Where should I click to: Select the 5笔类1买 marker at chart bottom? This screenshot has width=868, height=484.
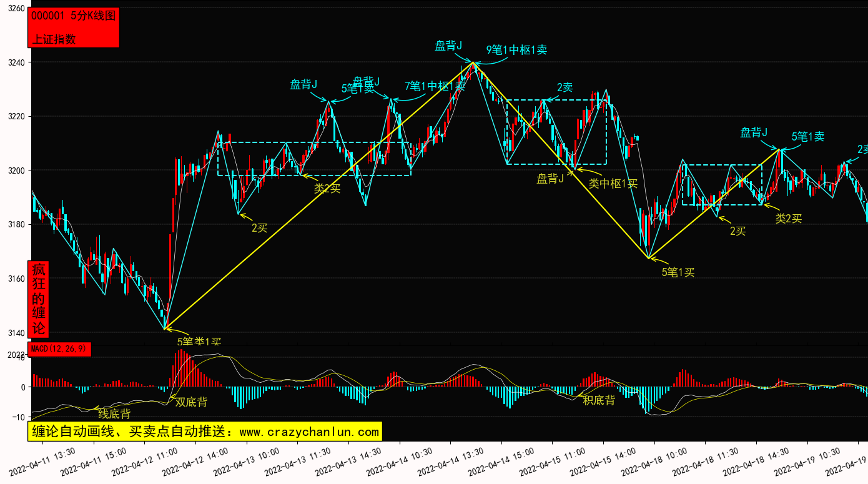(x=199, y=342)
